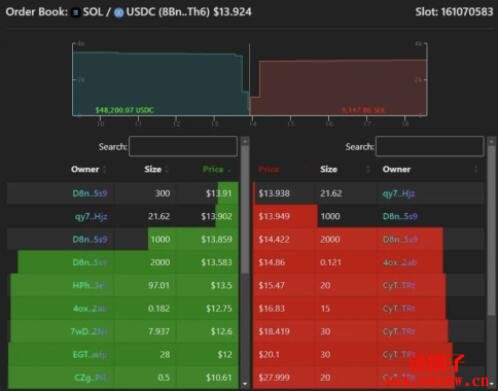Click bid price $10.61

coord(219,377)
